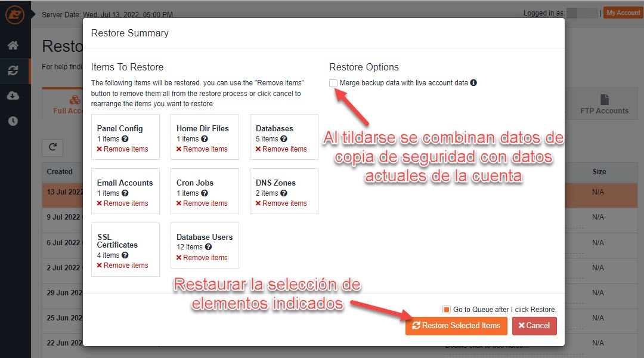Show help for Database Users items
644x358 pixels.
click(x=208, y=247)
